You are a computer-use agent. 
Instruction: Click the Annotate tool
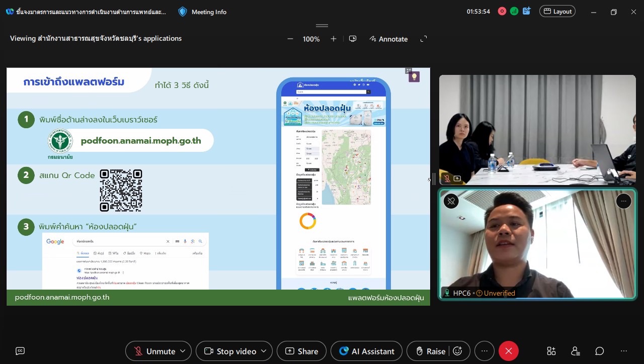(388, 39)
